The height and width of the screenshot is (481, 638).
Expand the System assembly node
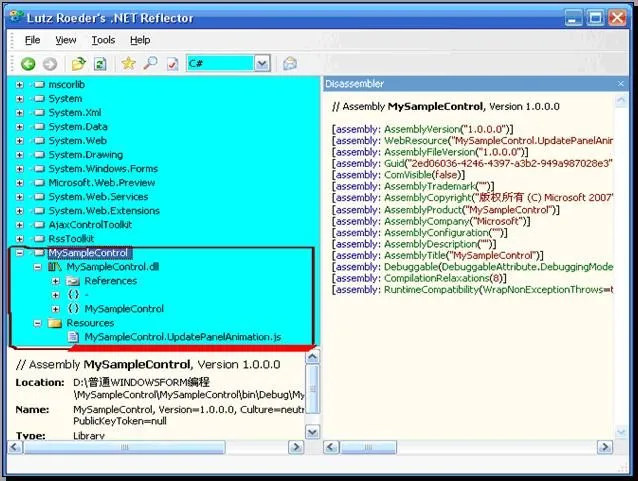19,99
